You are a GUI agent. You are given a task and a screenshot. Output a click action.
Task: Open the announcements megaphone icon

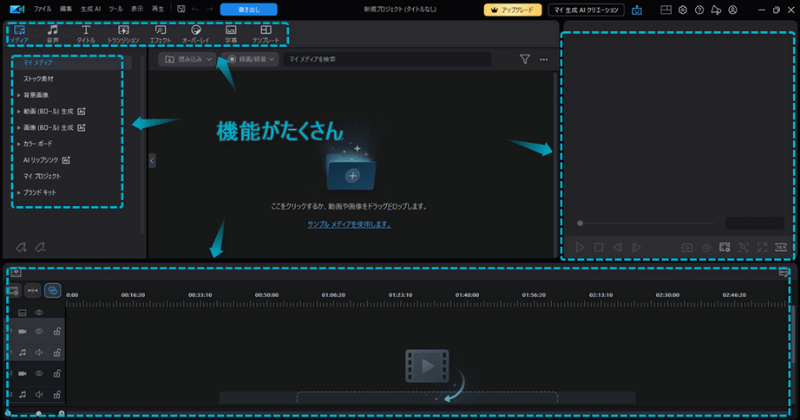716,10
